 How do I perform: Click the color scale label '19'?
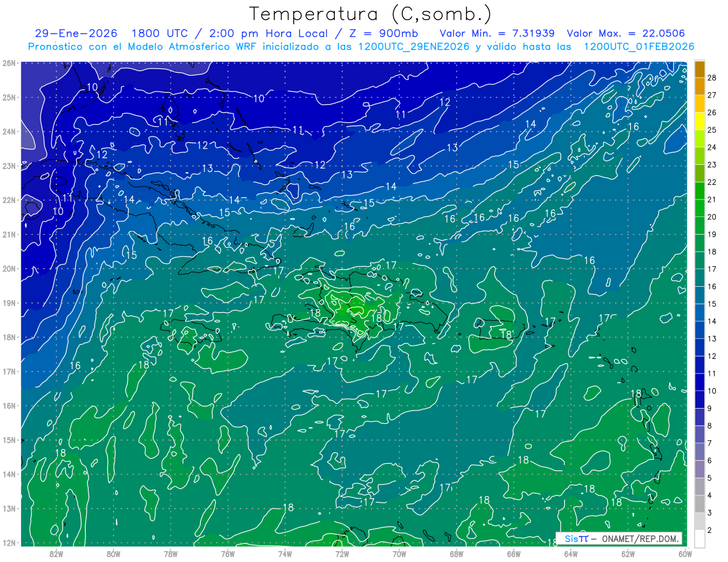[712, 234]
